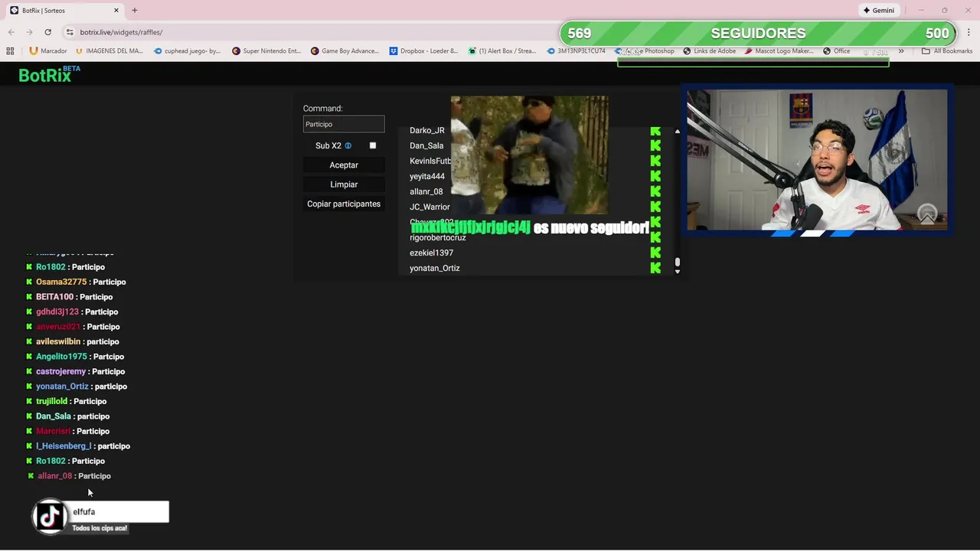The height and width of the screenshot is (551, 980).
Task: Select participant rigorobertocruz in raffle list
Action: click(x=438, y=237)
